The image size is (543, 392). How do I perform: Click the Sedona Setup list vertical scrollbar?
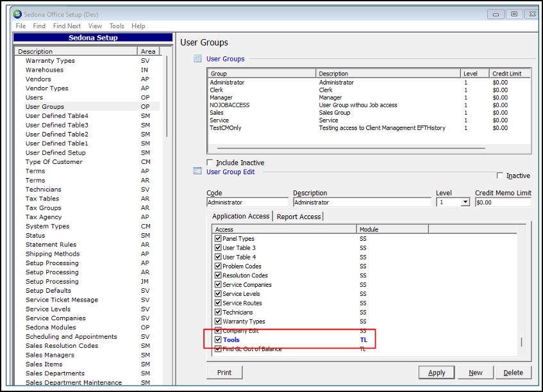(167, 96)
